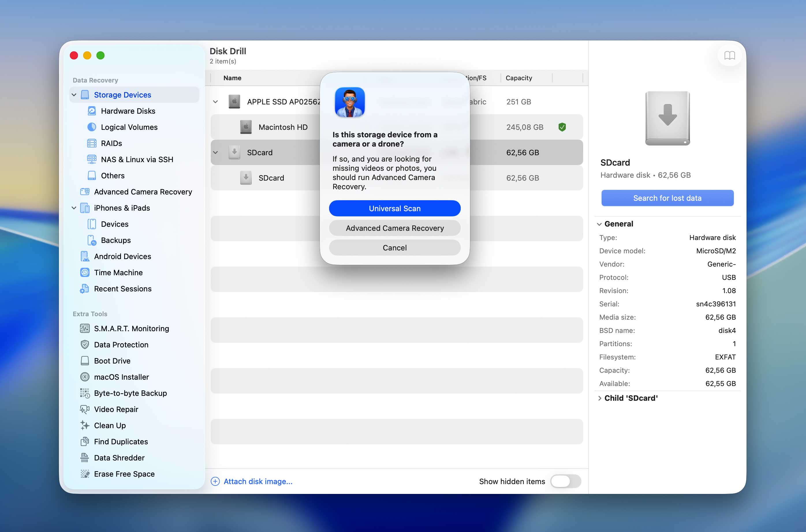Open Logical Volumes sidebar item
Screen dimensions: 806x532
(135, 127)
